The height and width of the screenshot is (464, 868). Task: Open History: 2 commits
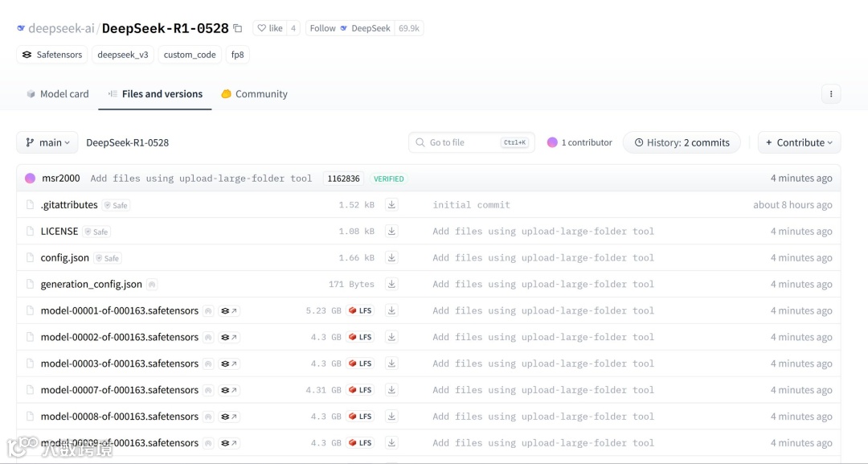point(682,143)
